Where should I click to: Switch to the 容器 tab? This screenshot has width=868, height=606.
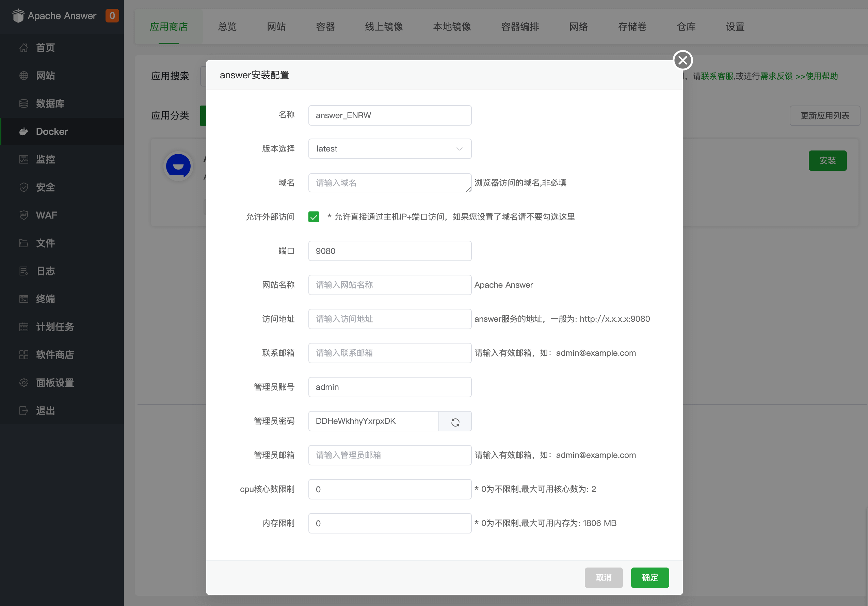coord(325,27)
